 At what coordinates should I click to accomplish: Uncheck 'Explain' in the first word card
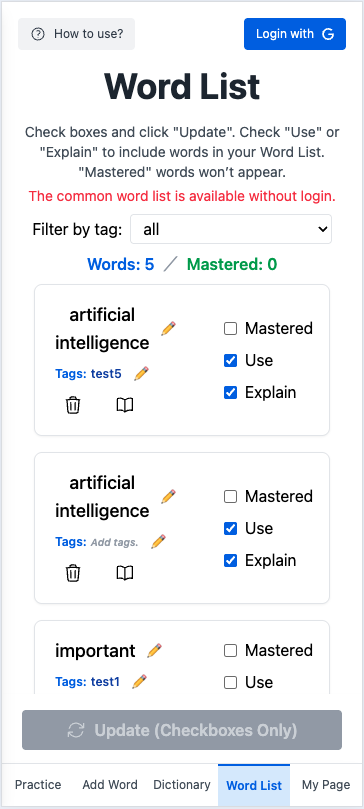[230, 393]
